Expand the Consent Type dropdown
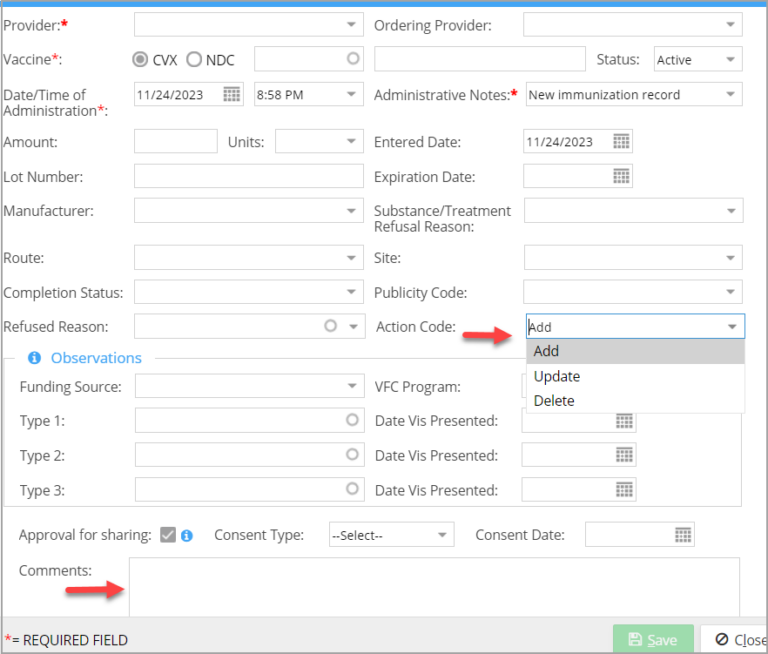 pyautogui.click(x=442, y=535)
